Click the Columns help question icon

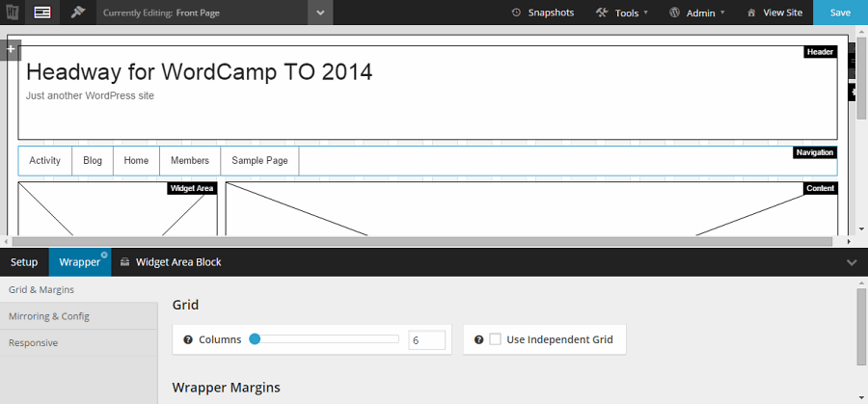187,339
